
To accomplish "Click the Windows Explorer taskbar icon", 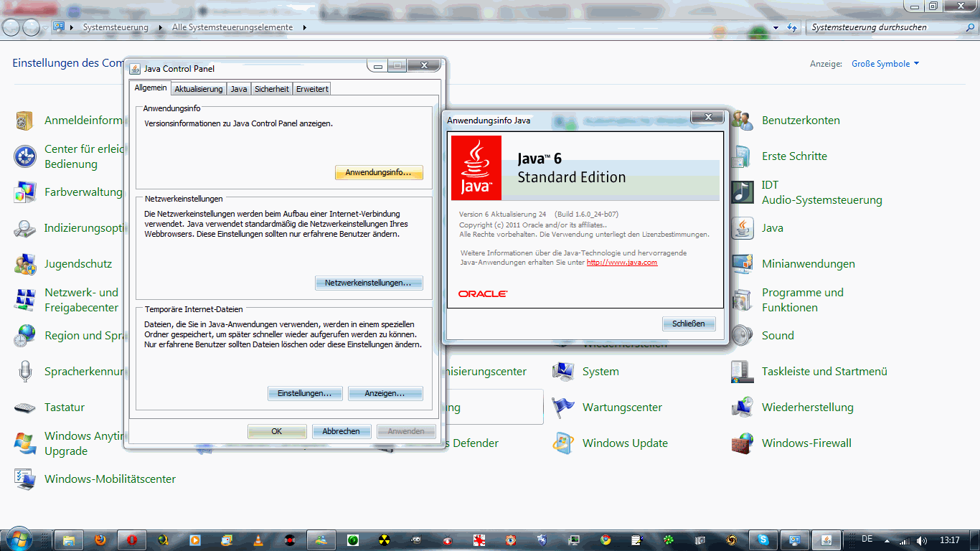I will pyautogui.click(x=70, y=540).
